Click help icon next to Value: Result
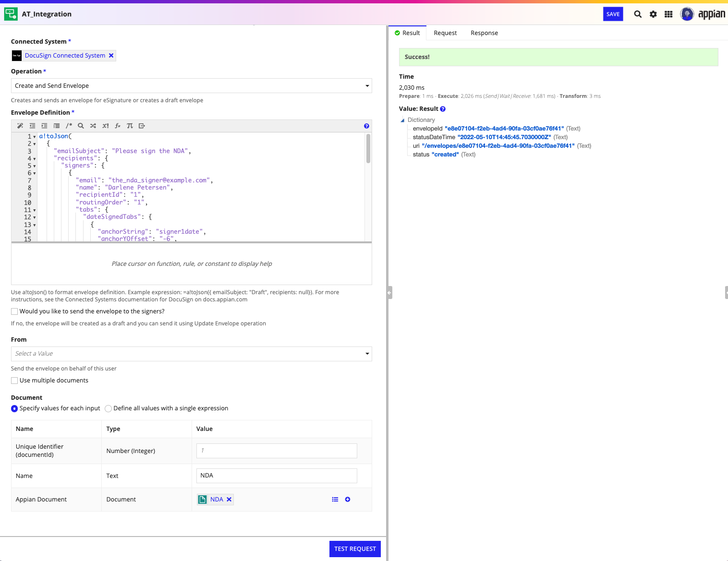The width and height of the screenshot is (728, 561). point(443,109)
